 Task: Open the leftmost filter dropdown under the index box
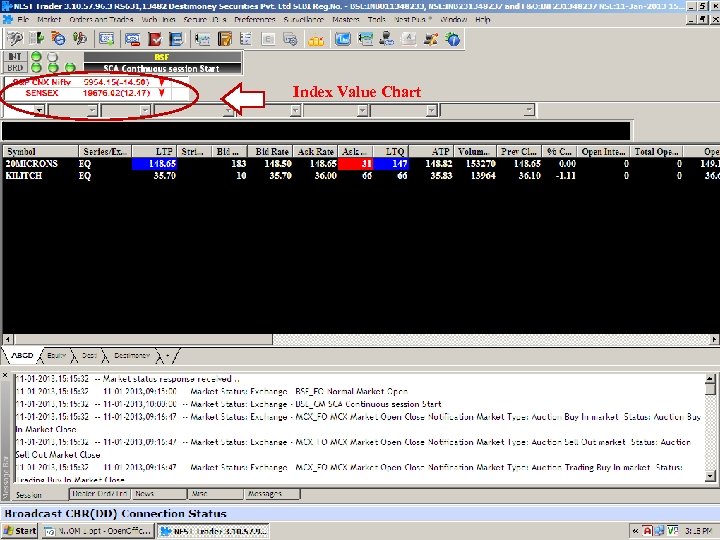click(39, 110)
